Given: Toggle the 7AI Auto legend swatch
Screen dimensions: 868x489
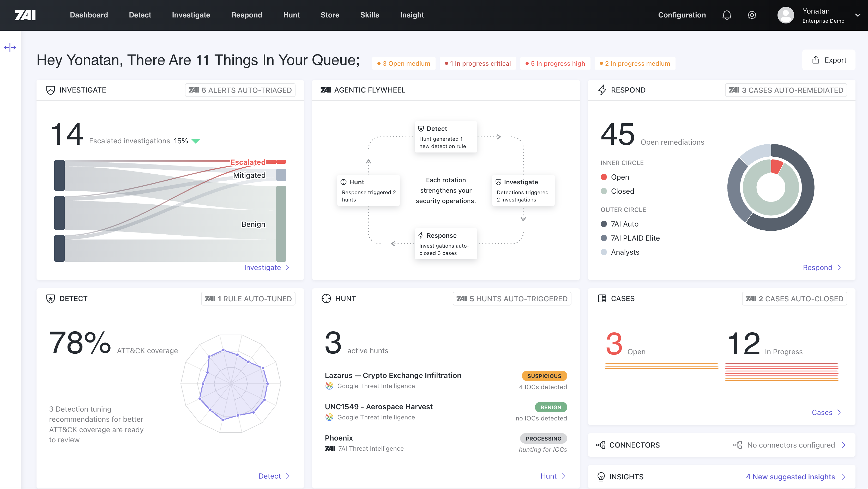Looking at the screenshot, I should click(604, 224).
